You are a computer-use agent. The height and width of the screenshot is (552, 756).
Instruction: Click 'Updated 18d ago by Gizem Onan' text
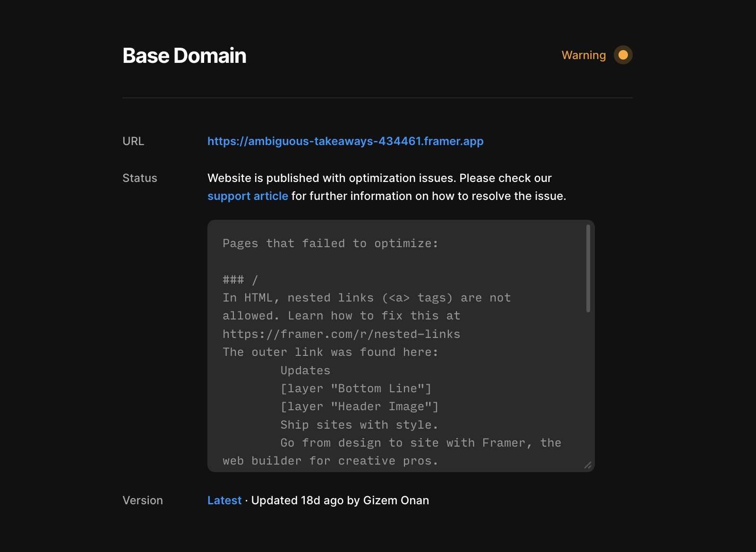(x=340, y=500)
